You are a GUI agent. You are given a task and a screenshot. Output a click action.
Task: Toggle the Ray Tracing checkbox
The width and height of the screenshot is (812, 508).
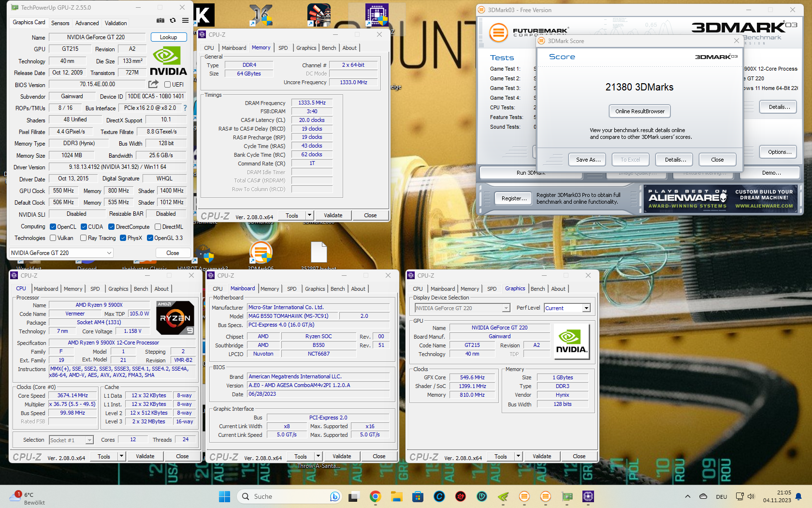(83, 238)
